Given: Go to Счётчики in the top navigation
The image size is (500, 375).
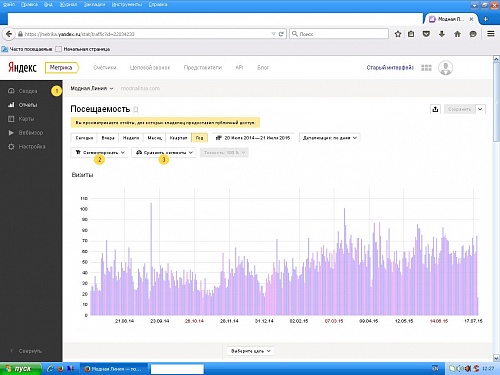Looking at the screenshot, I should (105, 67).
